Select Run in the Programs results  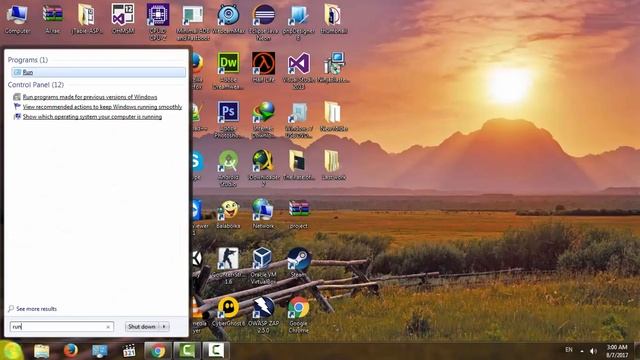pyautogui.click(x=98, y=72)
